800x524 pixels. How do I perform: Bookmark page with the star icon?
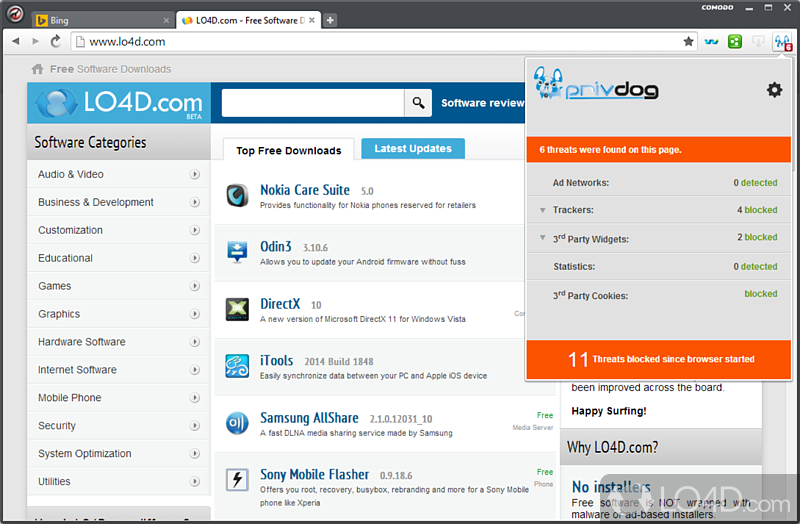click(x=688, y=42)
